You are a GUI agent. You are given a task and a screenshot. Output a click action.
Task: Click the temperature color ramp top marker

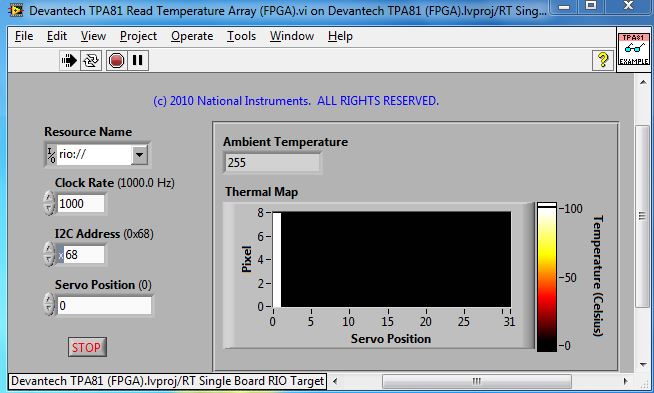click(547, 205)
